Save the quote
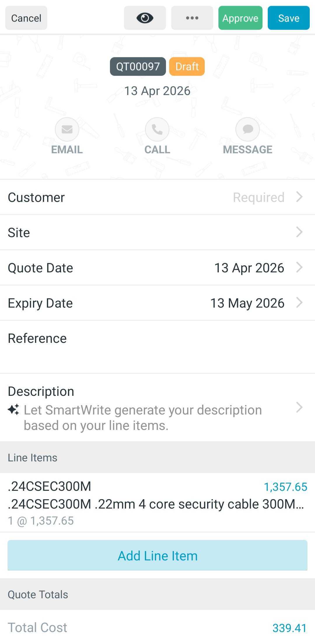Screen dimensions: 315x644 288,18
